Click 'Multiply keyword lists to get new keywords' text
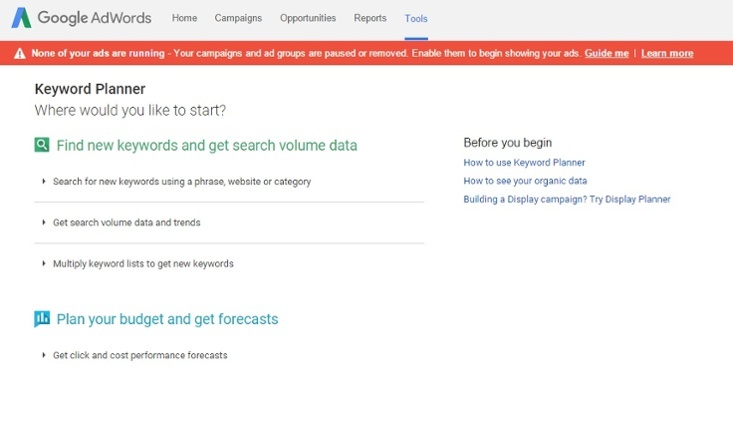This screenshot has width=733, height=432. point(143,264)
